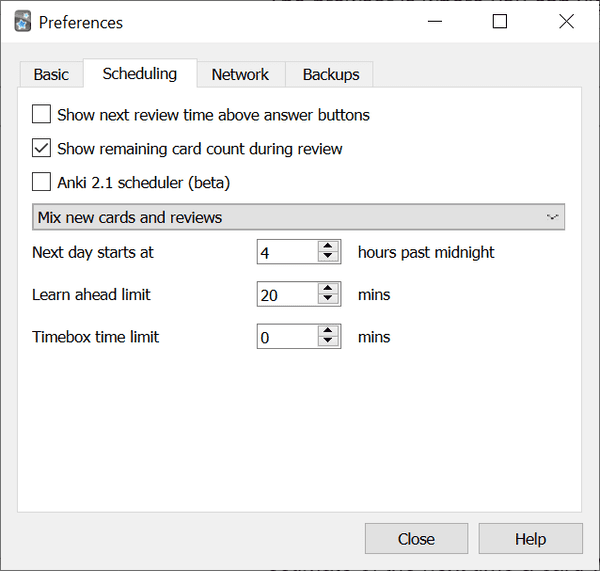Click the Close button
The width and height of the screenshot is (600, 571).
click(x=416, y=539)
